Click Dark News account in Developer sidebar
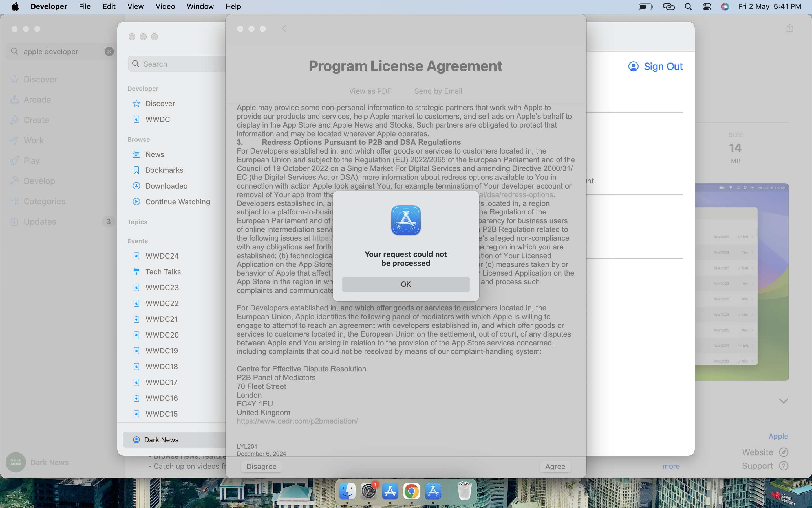 coord(174,440)
